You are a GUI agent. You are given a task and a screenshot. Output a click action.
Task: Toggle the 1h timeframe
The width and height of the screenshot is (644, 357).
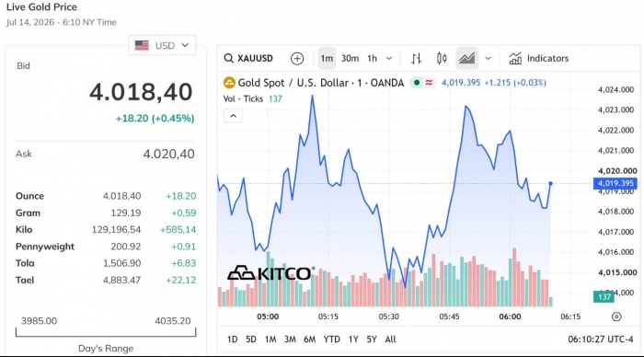(372, 58)
